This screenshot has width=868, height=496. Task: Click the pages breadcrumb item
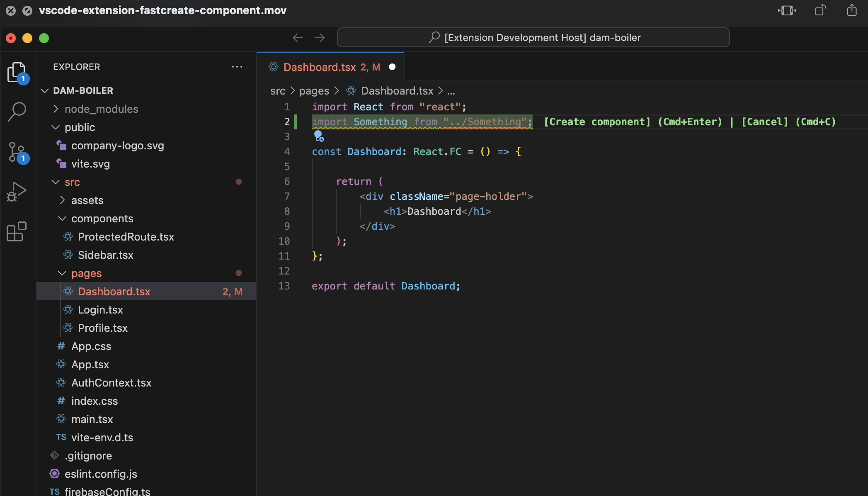(x=314, y=91)
